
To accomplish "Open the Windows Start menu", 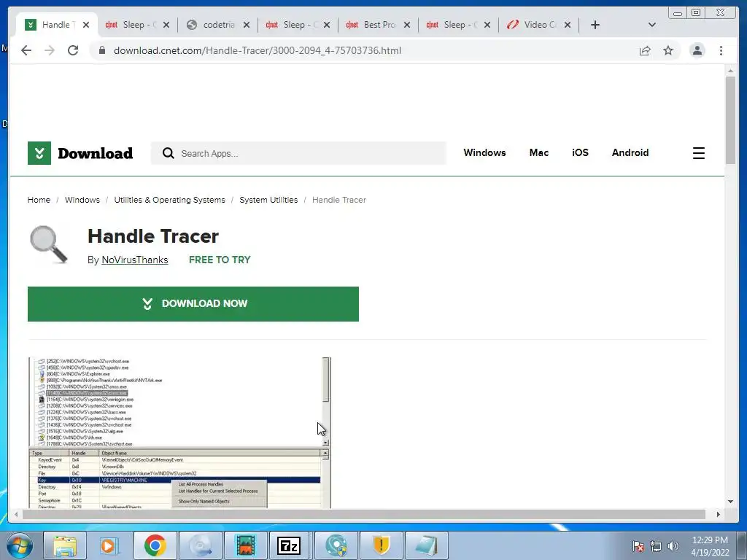I will (19, 545).
